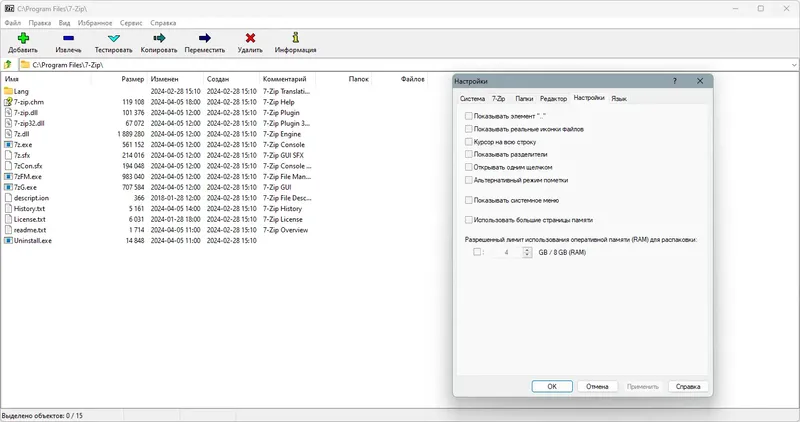This screenshot has height=422, width=800.
Task: Click the Копировать arrow icon
Action: click(x=159, y=38)
